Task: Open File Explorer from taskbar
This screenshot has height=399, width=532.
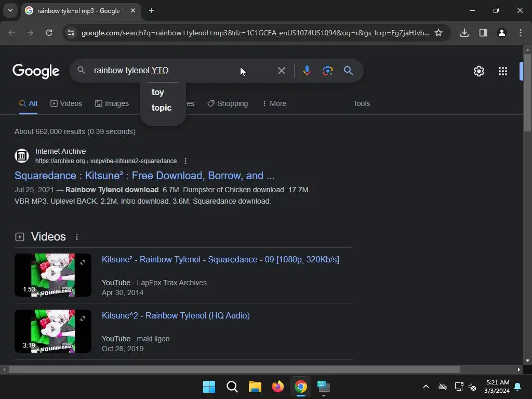Action: 255,387
